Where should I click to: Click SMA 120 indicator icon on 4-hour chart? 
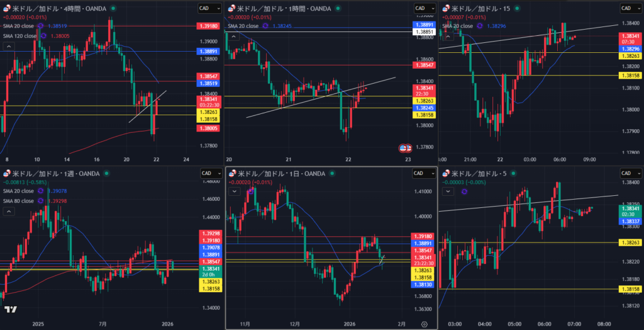[43, 36]
